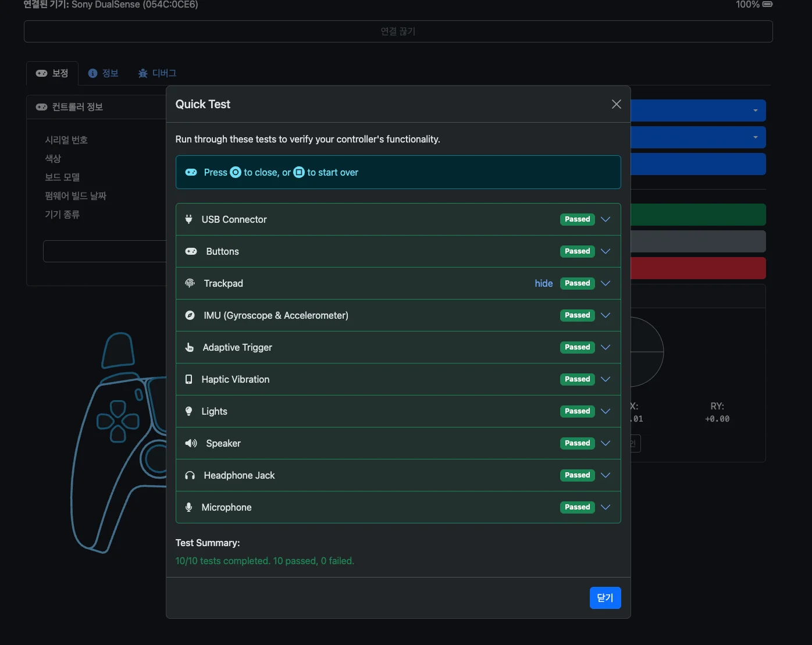Screen dimensions: 812x645
Task: Click the Speaker volume icon
Action: (x=191, y=443)
